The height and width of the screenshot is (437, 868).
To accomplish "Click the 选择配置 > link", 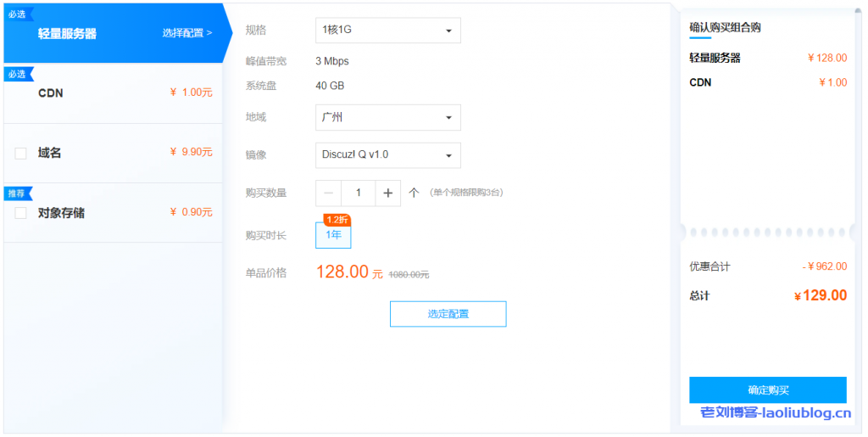I will pyautogui.click(x=187, y=33).
